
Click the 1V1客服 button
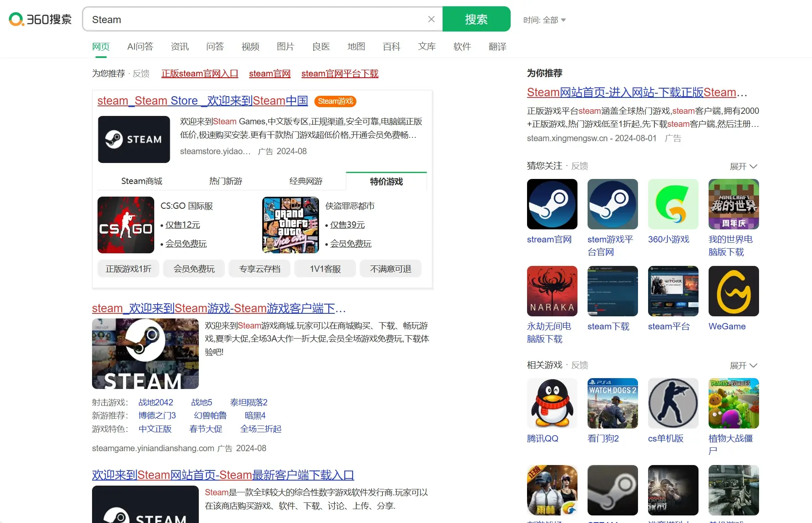(x=325, y=269)
